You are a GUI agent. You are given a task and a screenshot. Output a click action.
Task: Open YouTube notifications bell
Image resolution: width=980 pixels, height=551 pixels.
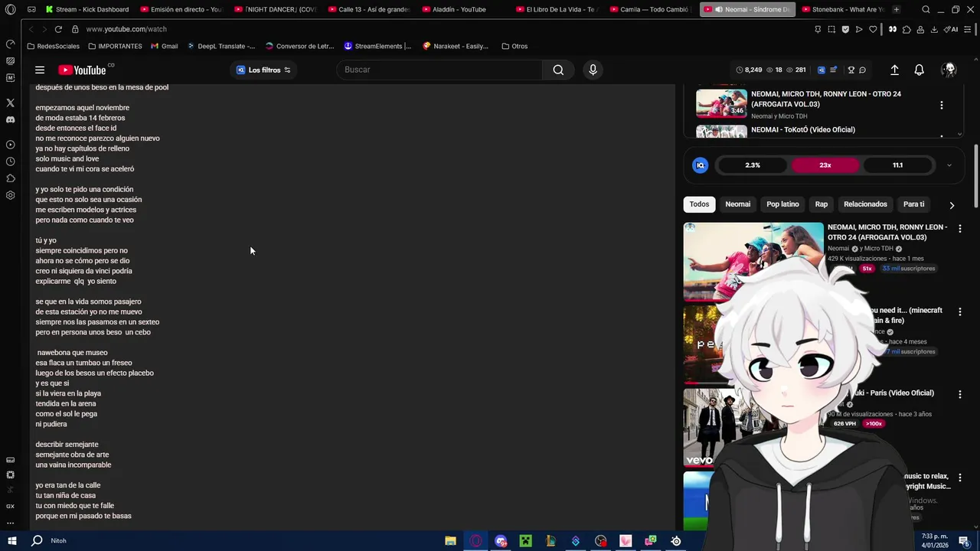(x=919, y=70)
